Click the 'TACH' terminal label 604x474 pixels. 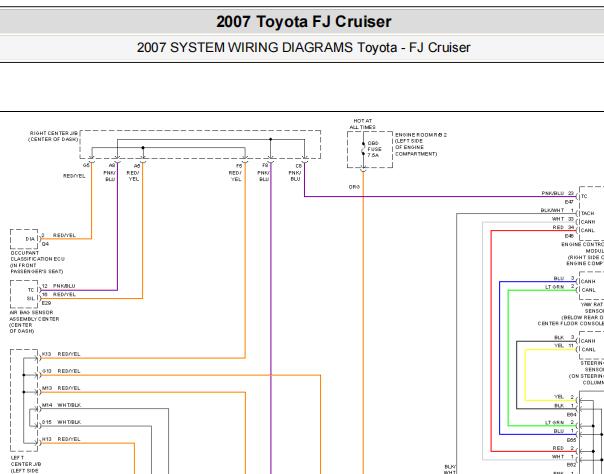587,213
